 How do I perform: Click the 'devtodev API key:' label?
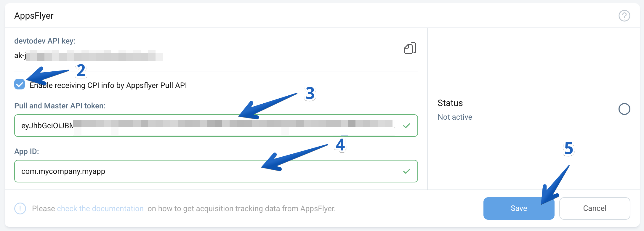coord(45,41)
